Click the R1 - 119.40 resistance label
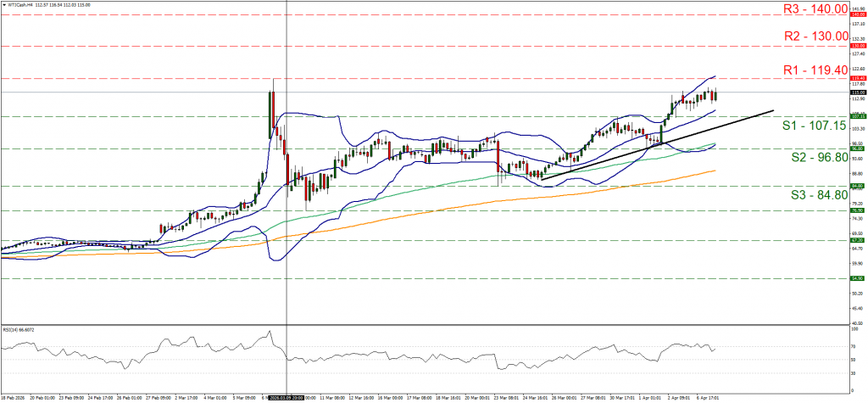This screenshot has width=868, height=403. tap(813, 69)
